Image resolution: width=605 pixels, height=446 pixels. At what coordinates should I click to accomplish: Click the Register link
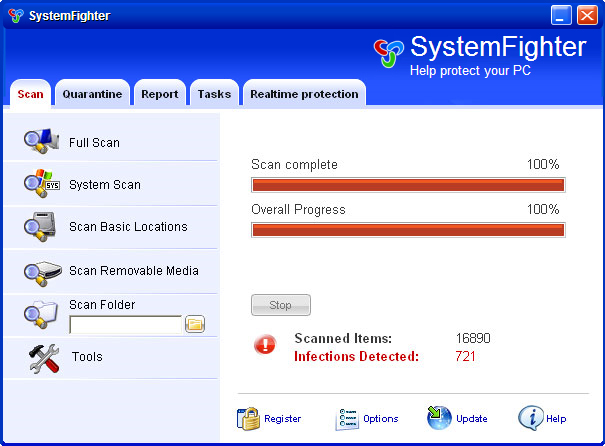(282, 419)
